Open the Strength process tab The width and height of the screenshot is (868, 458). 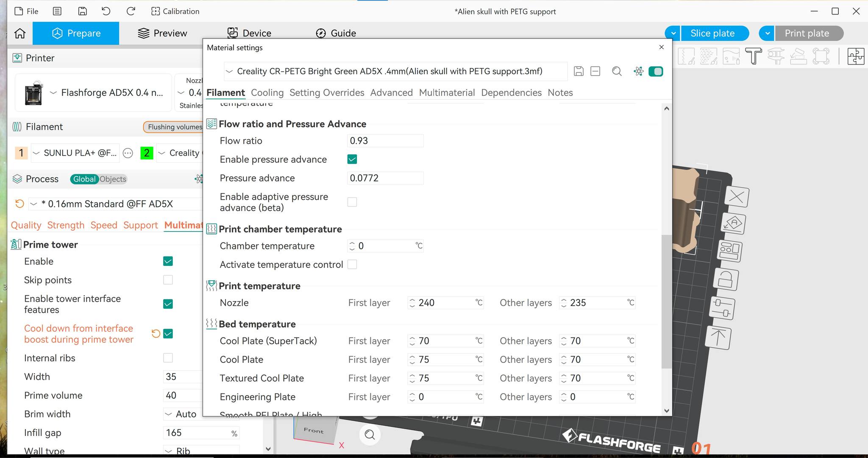[66, 225]
